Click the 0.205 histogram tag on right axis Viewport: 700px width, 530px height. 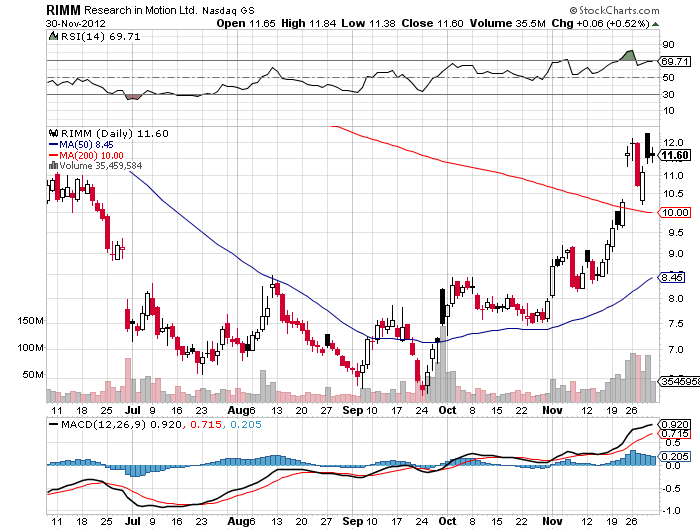pos(675,457)
